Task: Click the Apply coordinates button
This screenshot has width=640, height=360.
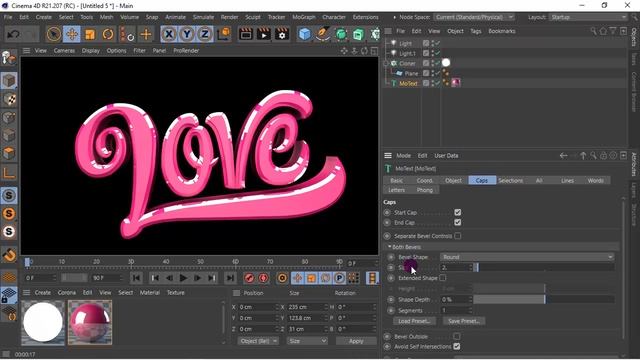Action: [x=356, y=341]
